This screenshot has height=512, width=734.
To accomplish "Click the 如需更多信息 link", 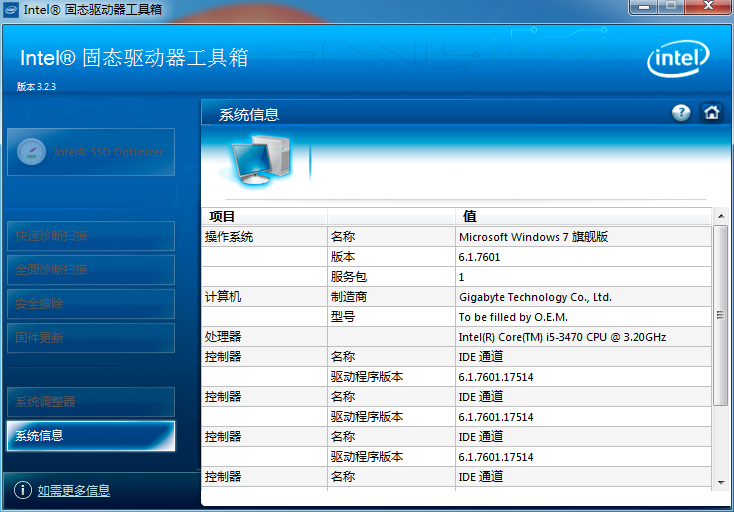I will pyautogui.click(x=74, y=491).
